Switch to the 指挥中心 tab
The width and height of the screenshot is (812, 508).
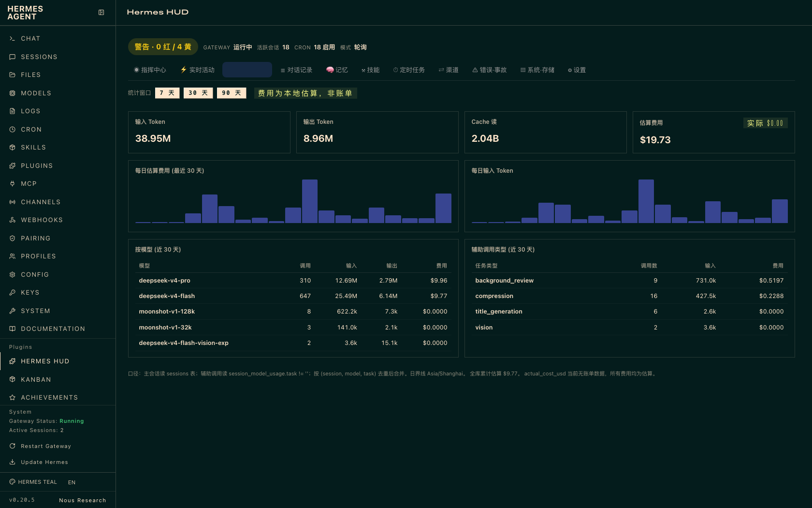(150, 70)
